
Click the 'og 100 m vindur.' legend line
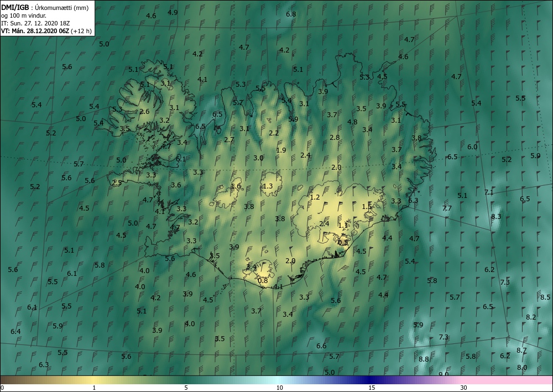pyautogui.click(x=24, y=15)
